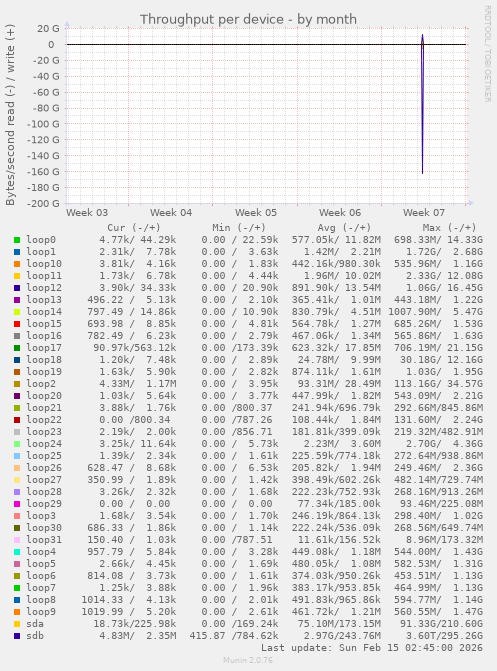Click the 'loop24' legend label
This screenshot has width=497, height=671.
tap(44, 443)
